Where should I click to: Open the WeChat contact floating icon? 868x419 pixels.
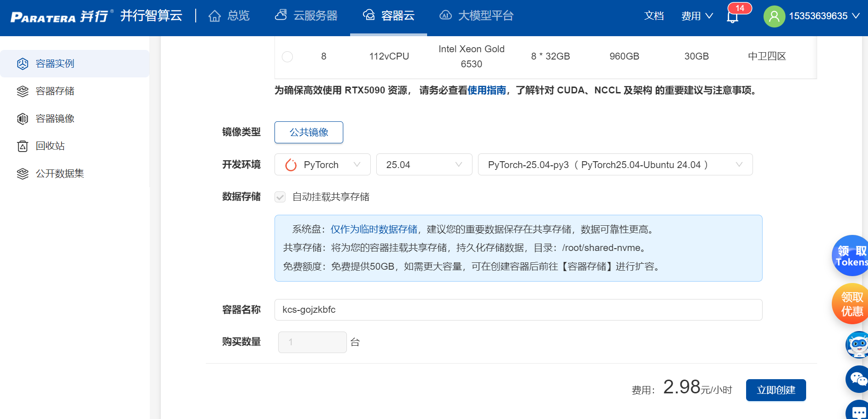tap(857, 379)
